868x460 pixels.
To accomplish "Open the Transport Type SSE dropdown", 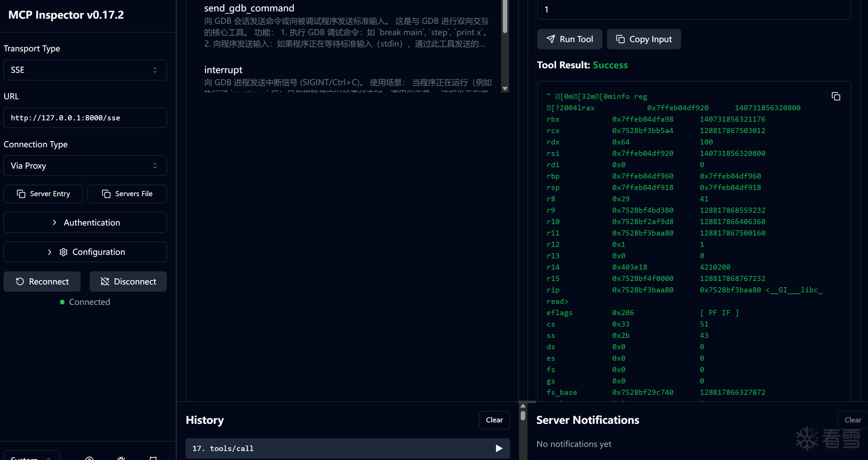I will pyautogui.click(x=85, y=70).
